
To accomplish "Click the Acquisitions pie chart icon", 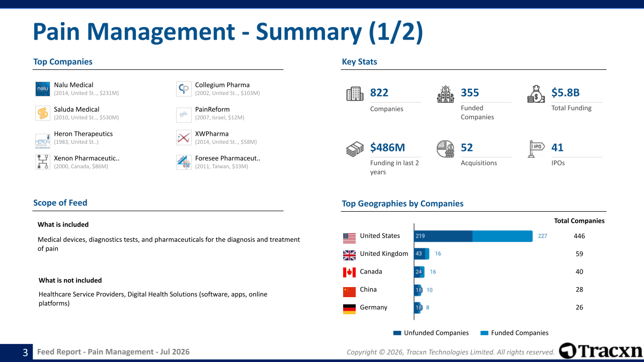I will tap(445, 149).
